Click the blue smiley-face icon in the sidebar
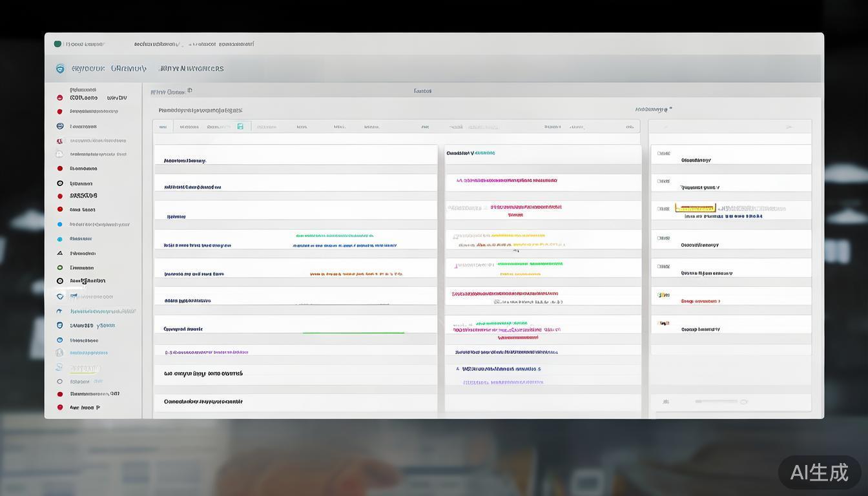This screenshot has height=496, width=868. (60, 126)
